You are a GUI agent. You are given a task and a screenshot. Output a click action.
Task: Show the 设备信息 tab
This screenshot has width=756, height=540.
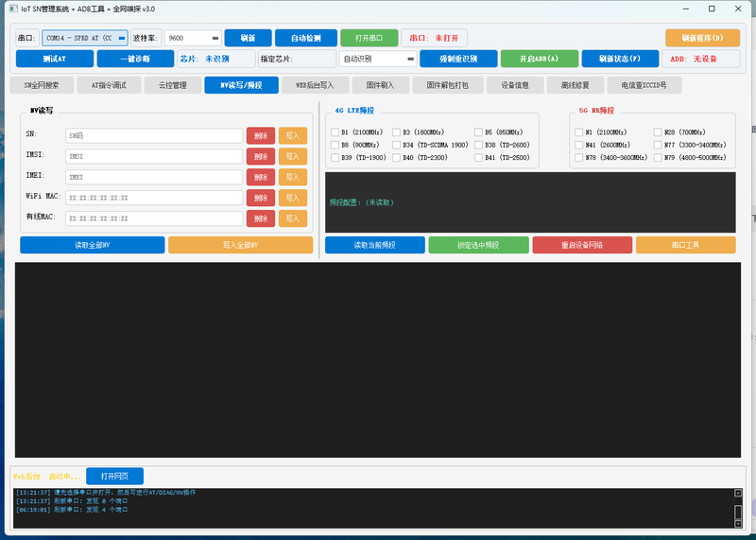click(x=515, y=85)
